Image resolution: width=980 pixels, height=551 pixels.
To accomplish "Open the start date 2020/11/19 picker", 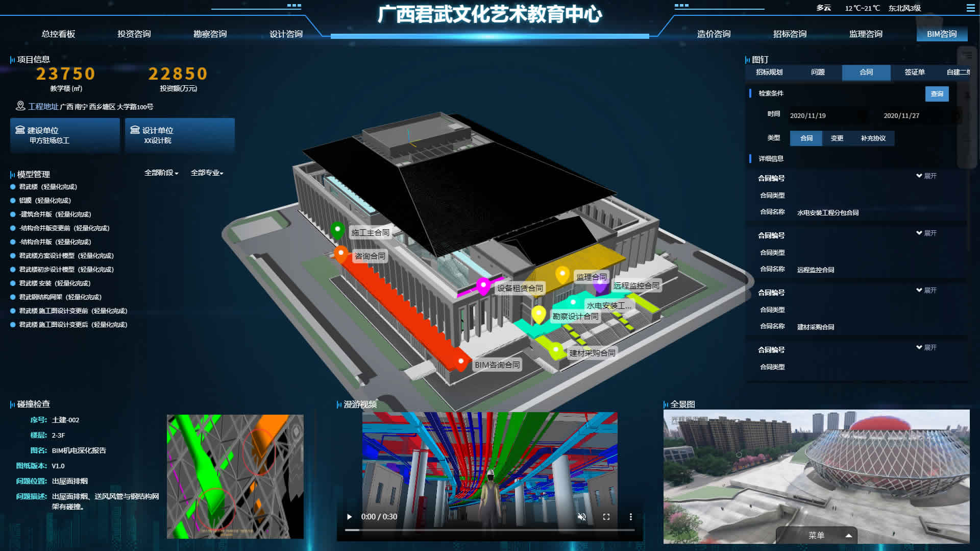I will coord(827,116).
